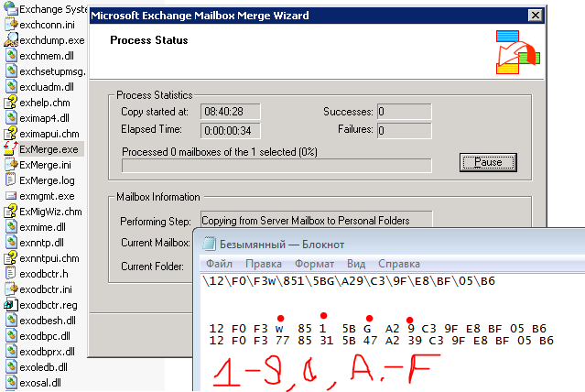This screenshot has width=585, height=392.
Task: Open the Формат menu in Notepad
Action: point(314,264)
